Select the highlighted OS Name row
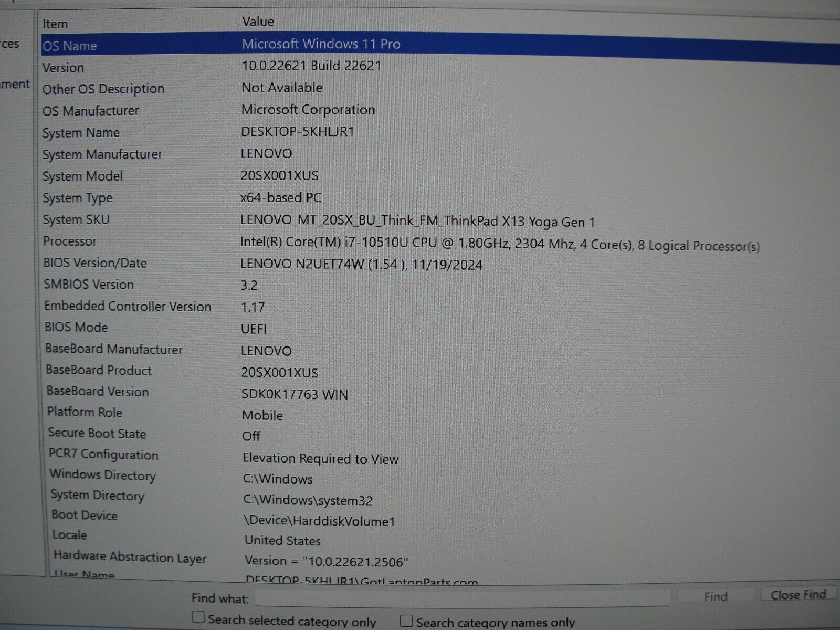Viewport: 840px width, 630px height. tap(70, 46)
